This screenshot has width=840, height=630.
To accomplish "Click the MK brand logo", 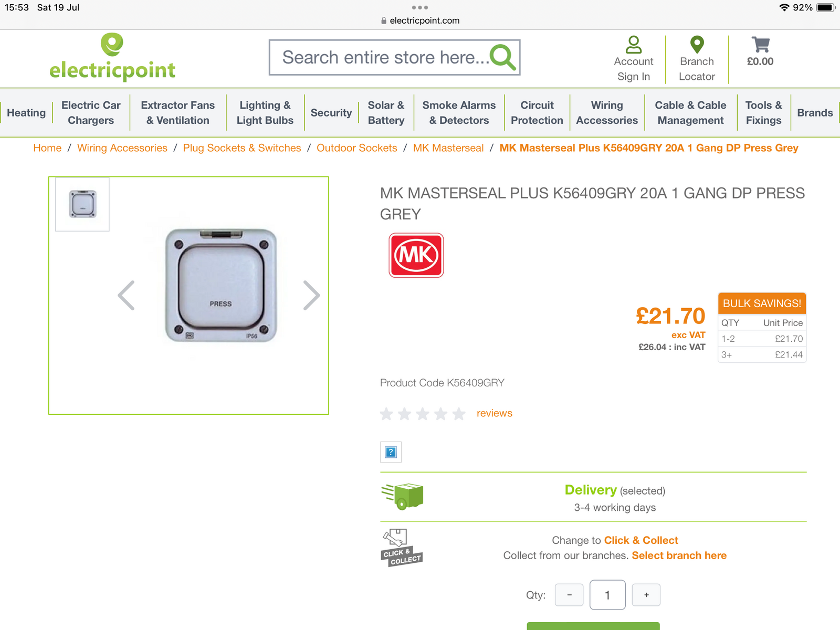I will (x=416, y=255).
